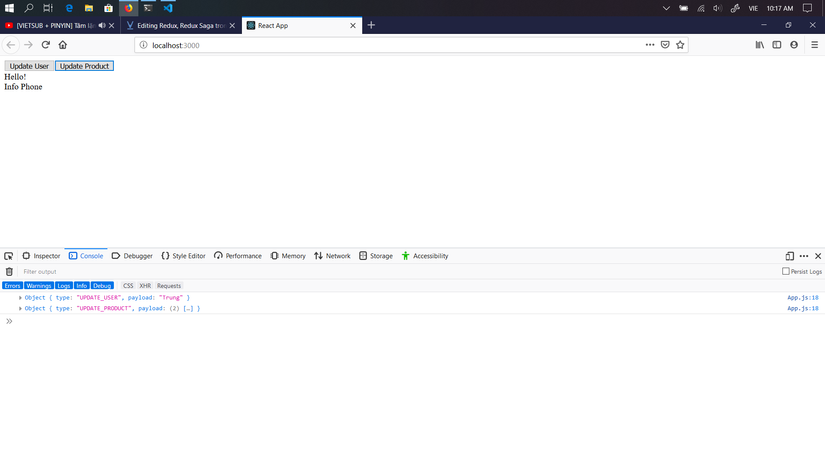Go forward using the browser forward arrow

click(28, 45)
